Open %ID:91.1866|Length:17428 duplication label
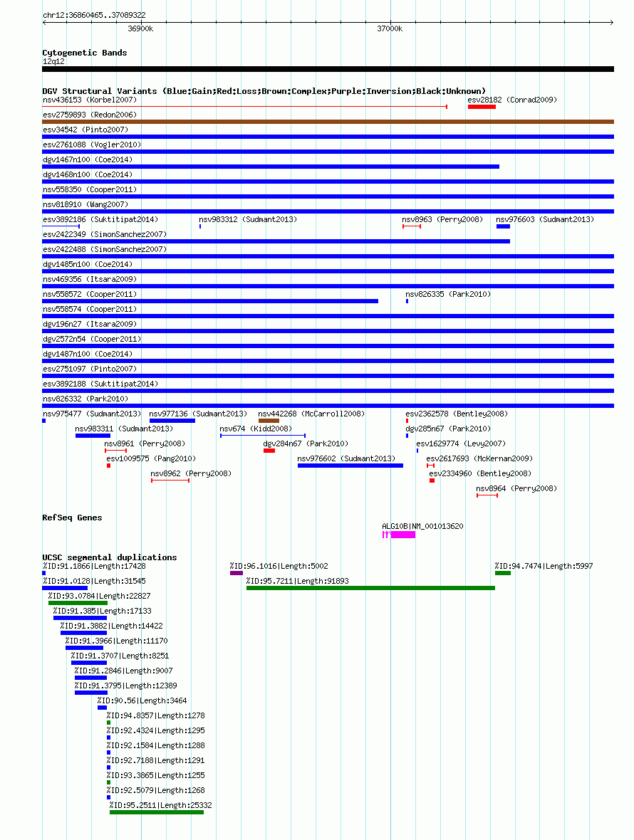The height and width of the screenshot is (840, 634). 94,566
